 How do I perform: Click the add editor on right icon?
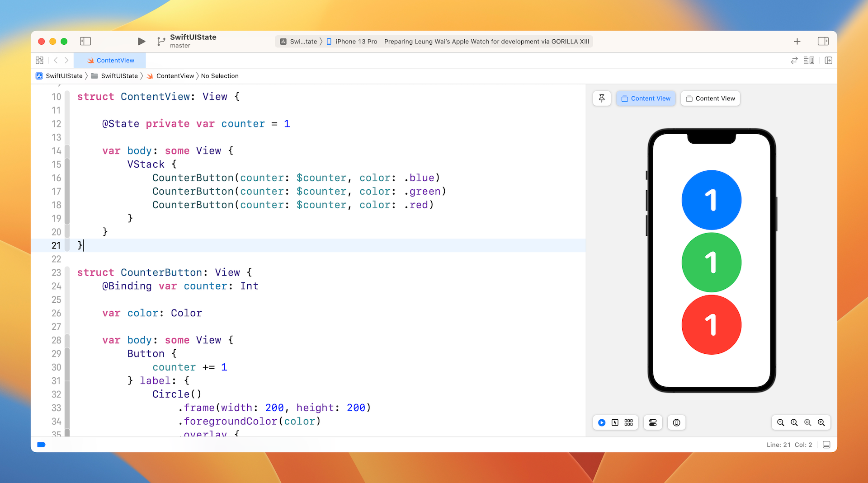pos(828,61)
